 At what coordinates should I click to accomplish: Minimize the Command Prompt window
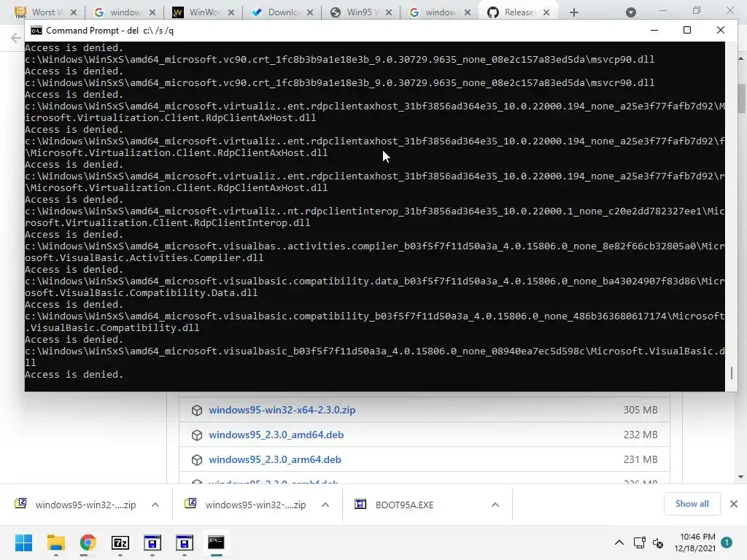pos(654,30)
